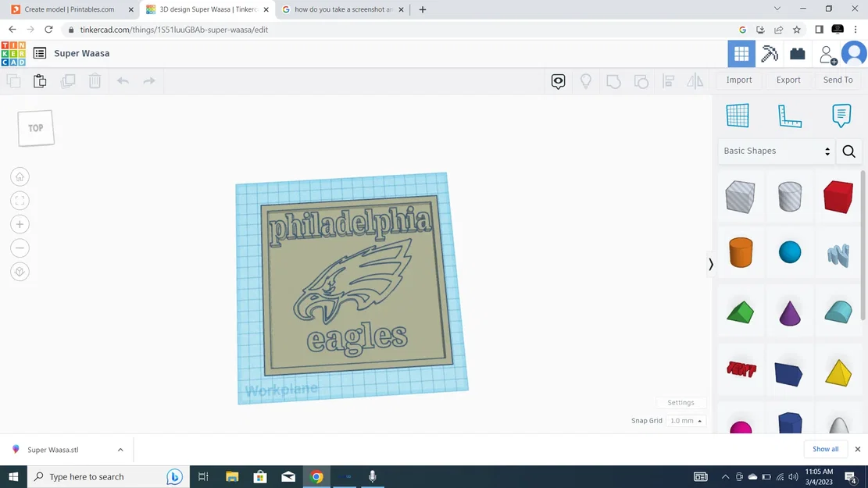Click the Home view button
The height and width of the screenshot is (488, 868).
20,177
